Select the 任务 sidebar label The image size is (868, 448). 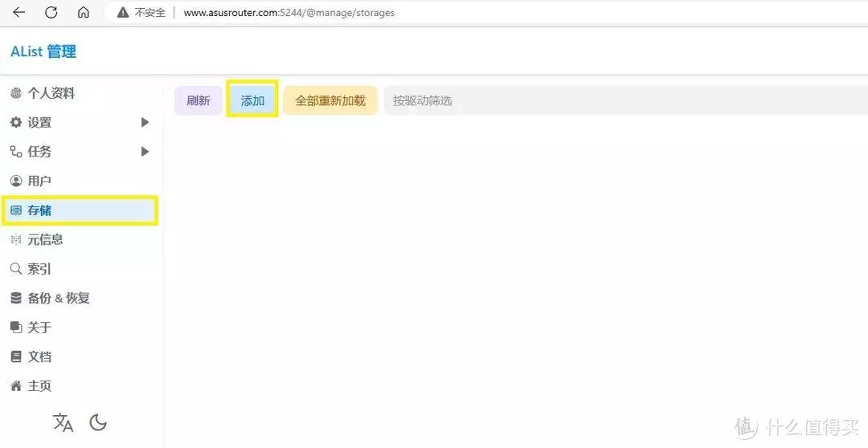point(39,152)
